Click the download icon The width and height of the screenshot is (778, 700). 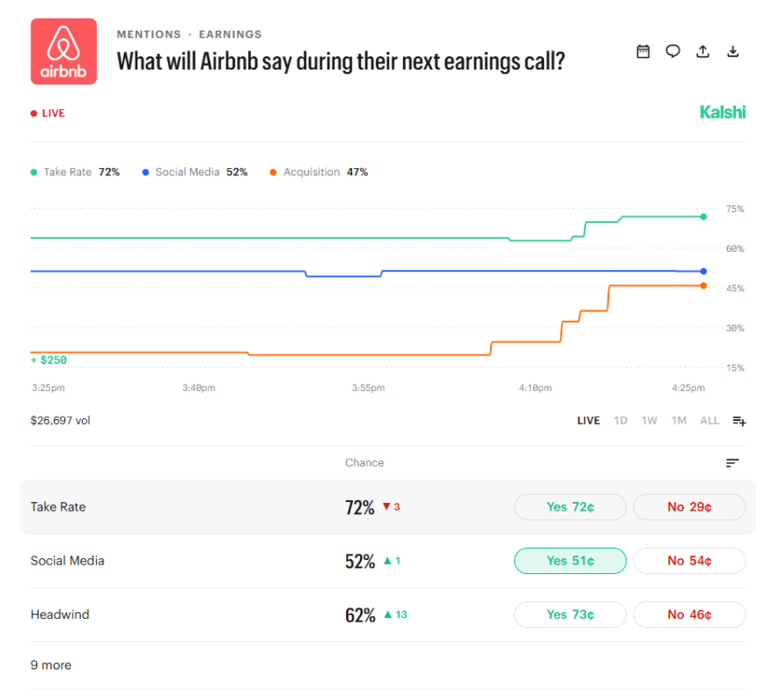pyautogui.click(x=733, y=52)
